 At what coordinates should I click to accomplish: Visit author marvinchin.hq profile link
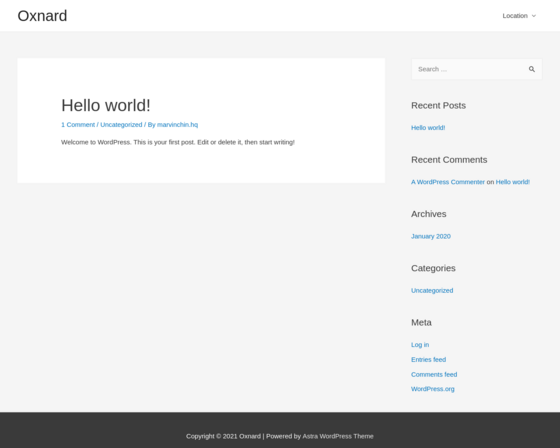(x=178, y=125)
